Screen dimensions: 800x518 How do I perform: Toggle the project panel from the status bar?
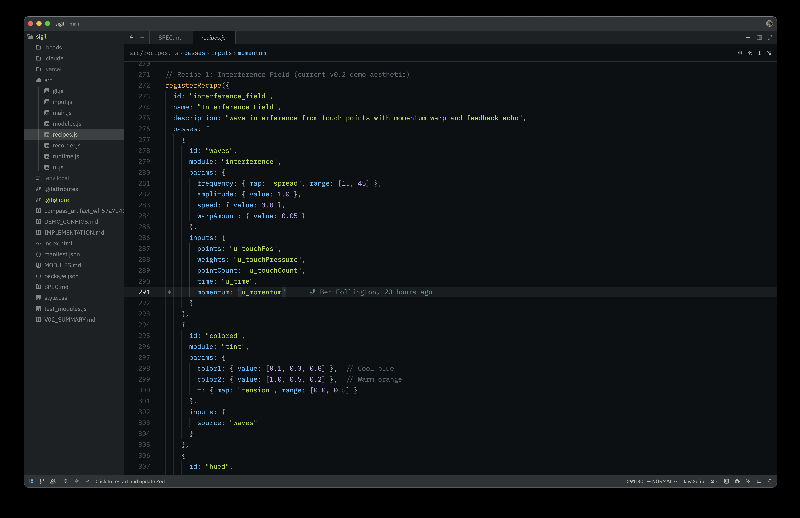tap(31, 481)
